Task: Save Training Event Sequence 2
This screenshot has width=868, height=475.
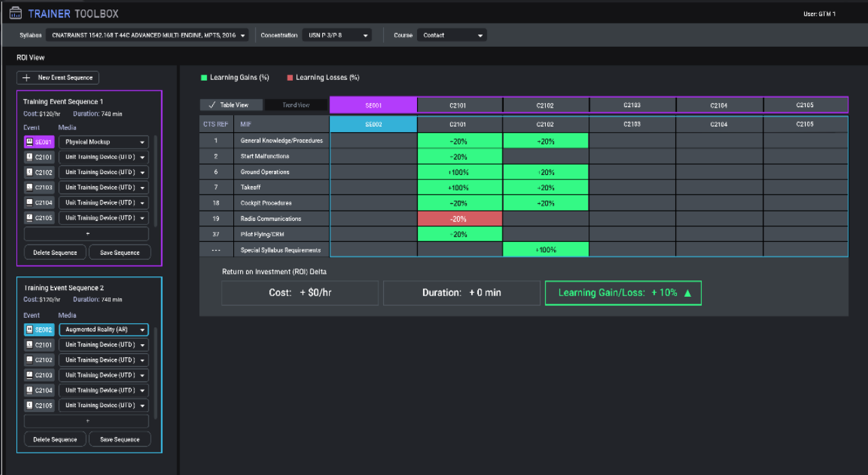Action: (119, 440)
